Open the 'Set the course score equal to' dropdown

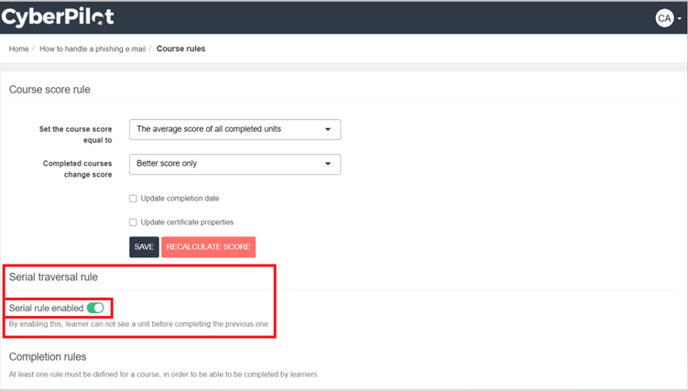point(235,129)
